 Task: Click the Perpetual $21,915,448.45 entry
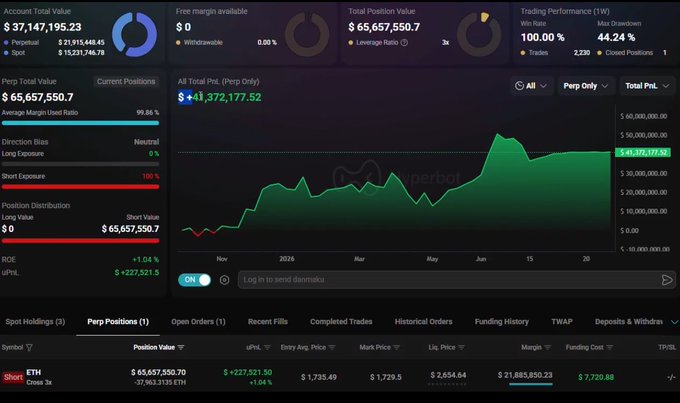pyautogui.click(x=54, y=43)
